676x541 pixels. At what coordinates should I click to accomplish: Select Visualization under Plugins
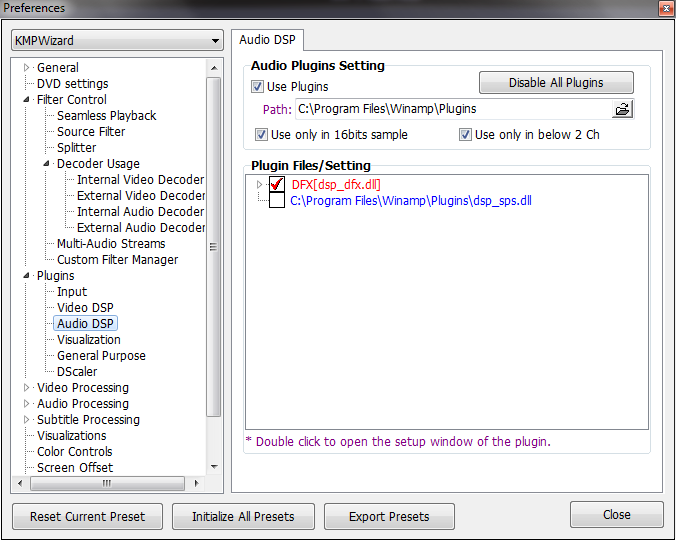coord(88,339)
